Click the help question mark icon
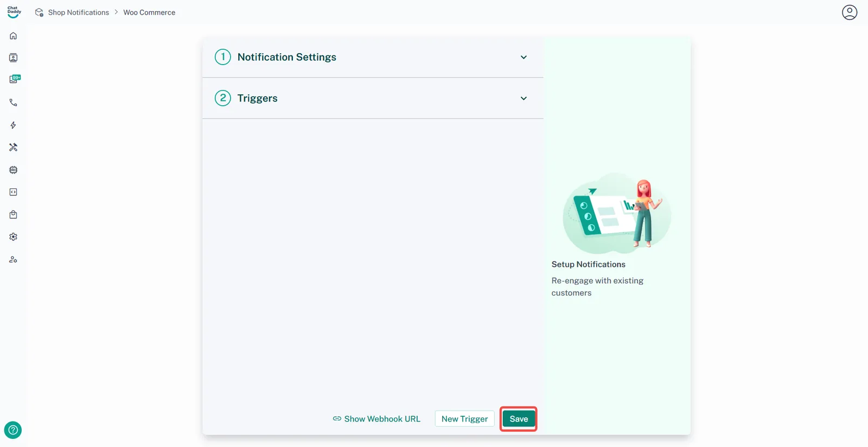This screenshot has height=447, width=868. [x=13, y=430]
